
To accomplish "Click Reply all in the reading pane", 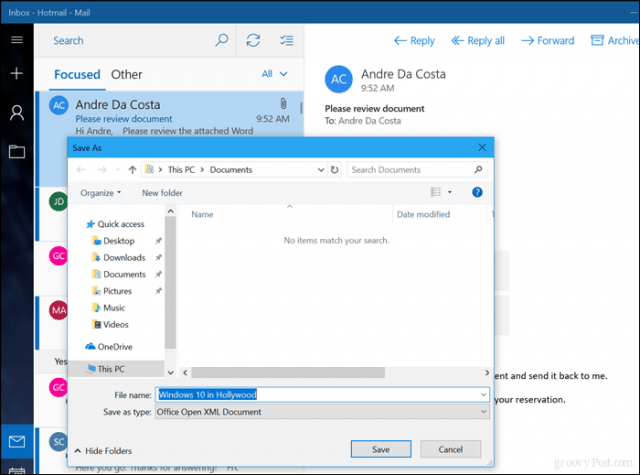I will click(478, 40).
